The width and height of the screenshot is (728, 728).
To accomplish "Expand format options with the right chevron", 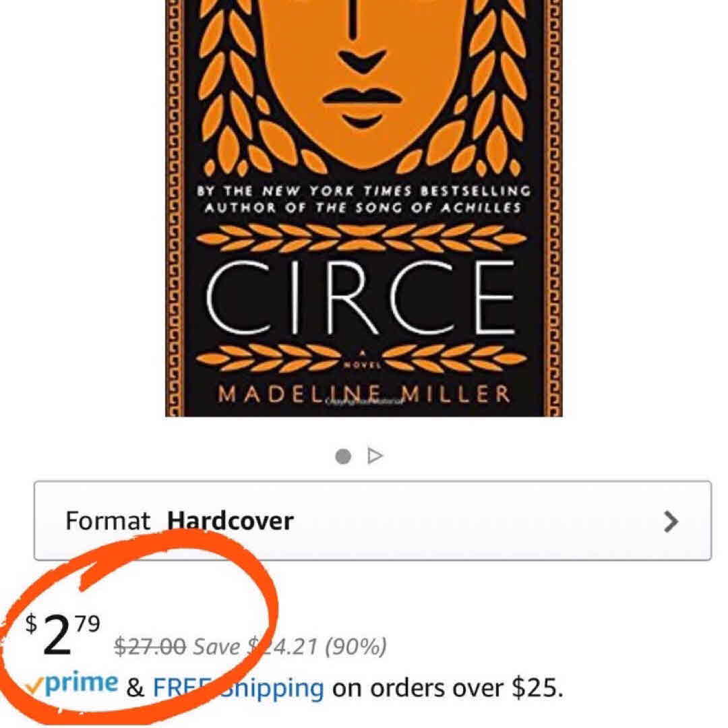I will tap(671, 521).
